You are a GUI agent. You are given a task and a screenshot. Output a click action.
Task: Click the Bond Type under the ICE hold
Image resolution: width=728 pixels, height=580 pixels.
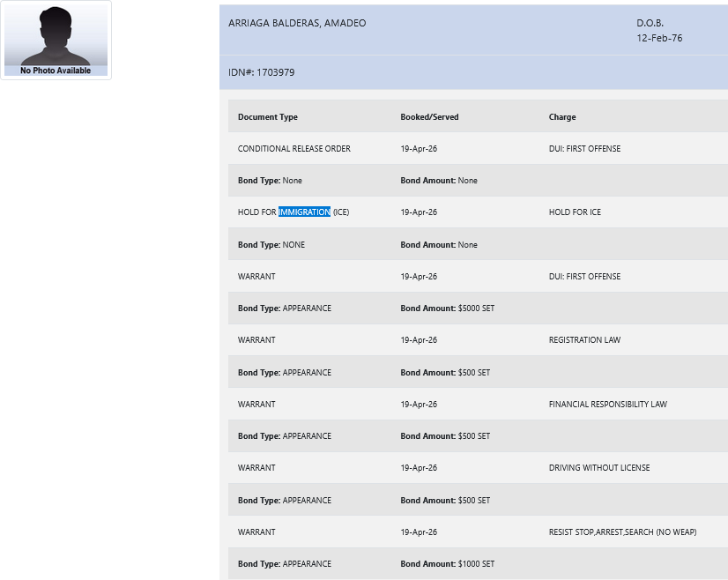271,245
